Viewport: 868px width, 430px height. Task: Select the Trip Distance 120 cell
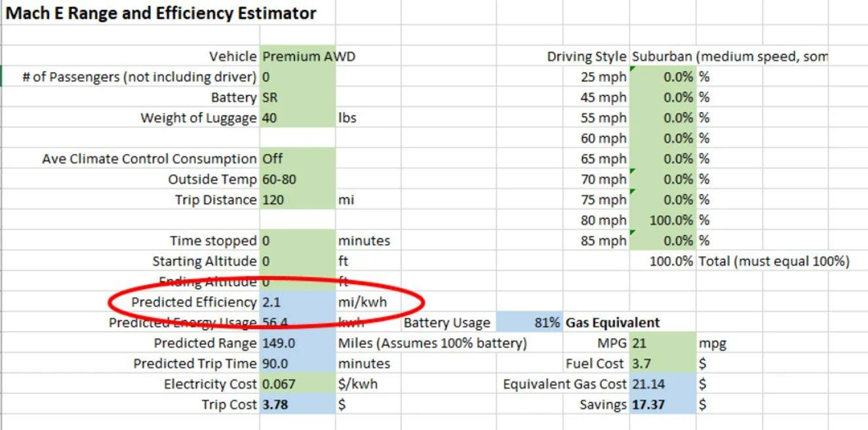click(298, 199)
